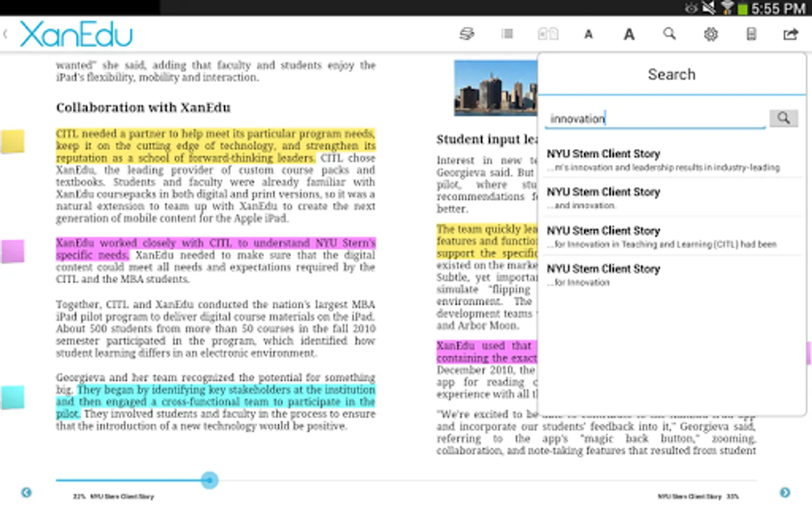The image size is (812, 508).
Task: Tap the magenta highlight "XanEdu used that" in right column
Action: 487,352
